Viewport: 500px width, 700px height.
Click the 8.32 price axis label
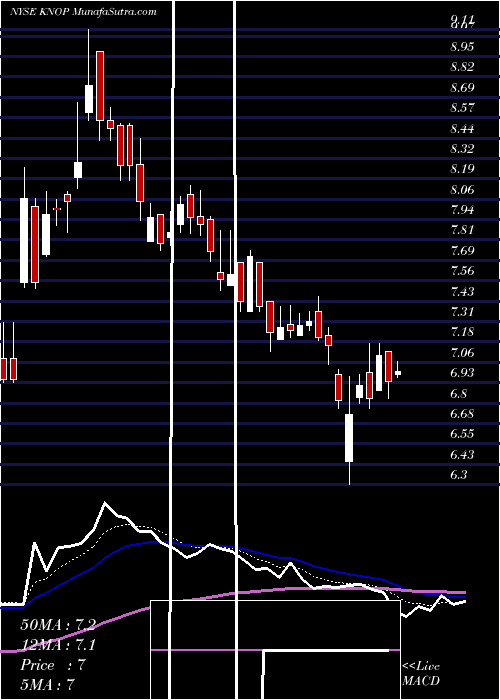point(462,148)
